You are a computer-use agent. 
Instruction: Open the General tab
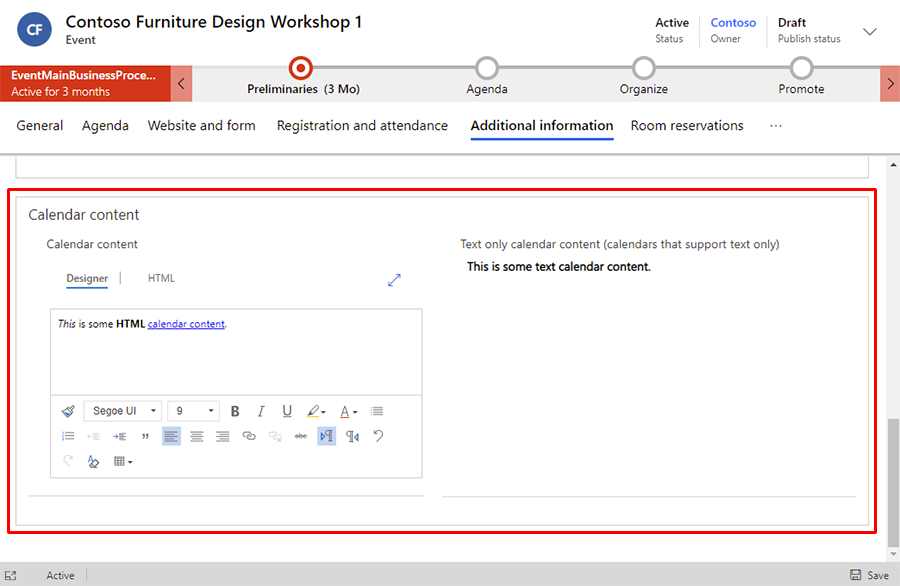coord(40,126)
